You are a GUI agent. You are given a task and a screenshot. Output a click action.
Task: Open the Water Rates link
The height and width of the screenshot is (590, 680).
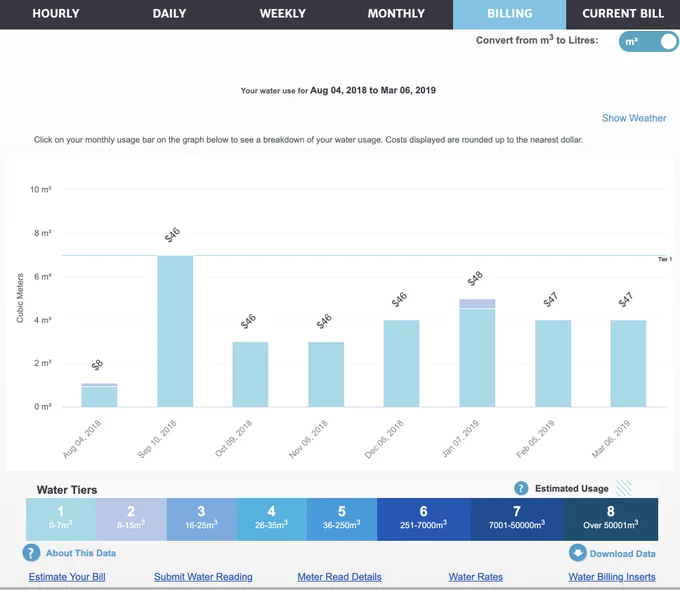coord(476,577)
